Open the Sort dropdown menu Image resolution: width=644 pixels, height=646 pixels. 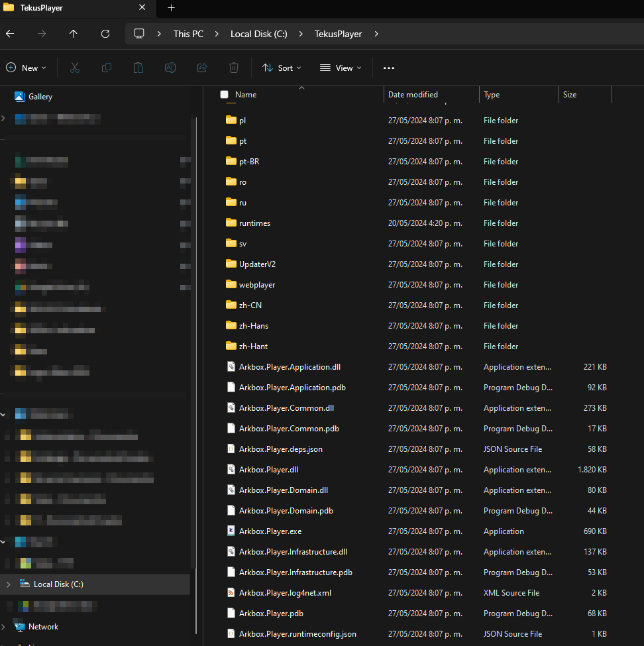coord(282,68)
